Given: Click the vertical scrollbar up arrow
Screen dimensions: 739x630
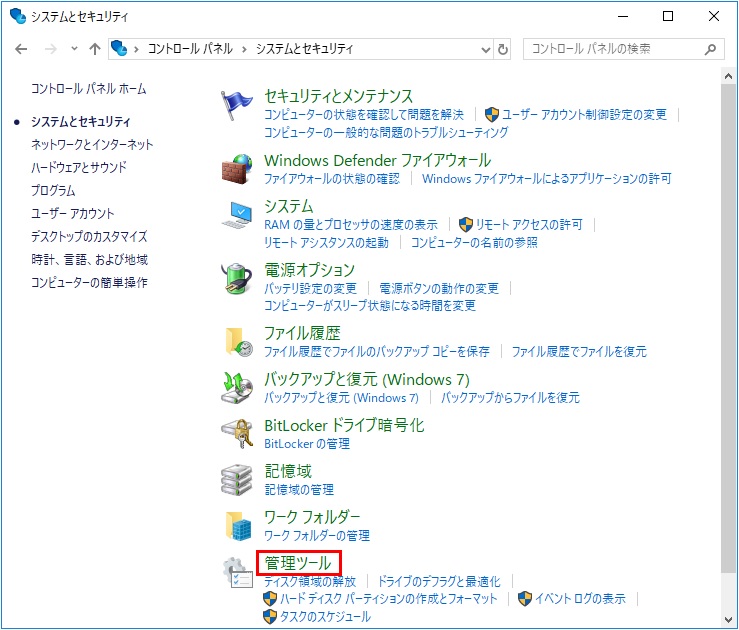Looking at the screenshot, I should [728, 75].
